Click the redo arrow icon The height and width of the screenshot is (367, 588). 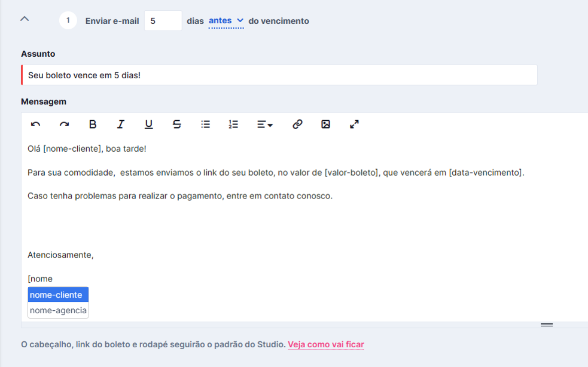(64, 124)
